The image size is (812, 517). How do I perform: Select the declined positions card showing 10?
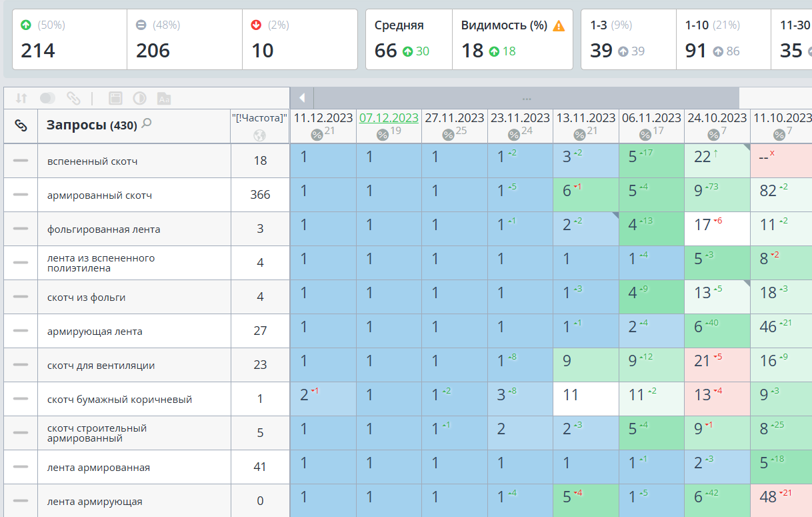tap(300, 40)
